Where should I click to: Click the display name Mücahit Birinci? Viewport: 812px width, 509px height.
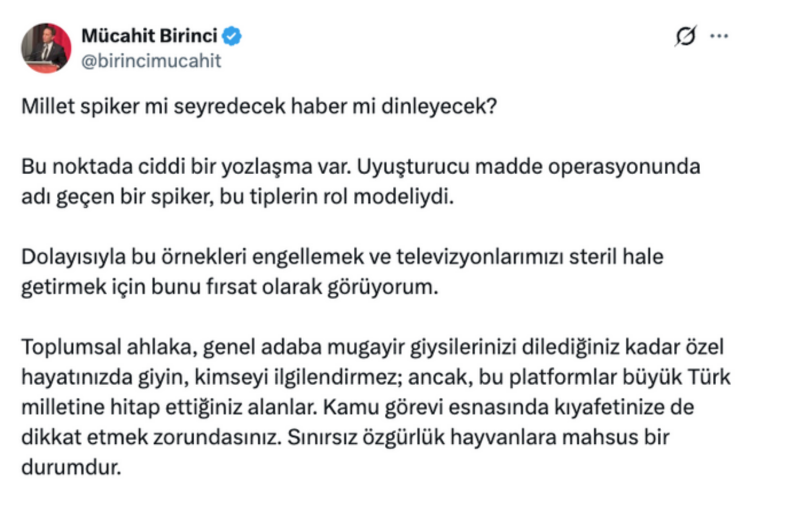tap(149, 36)
